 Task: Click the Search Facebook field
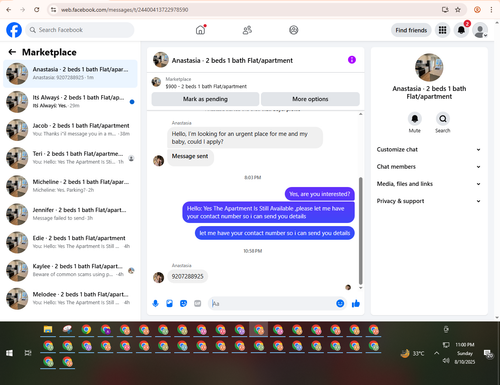[80, 30]
